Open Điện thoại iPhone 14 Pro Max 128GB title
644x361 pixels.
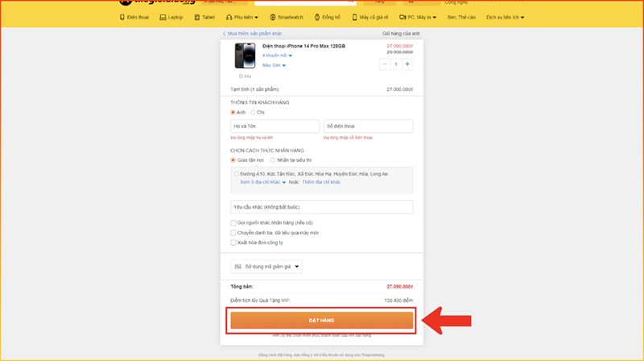click(x=304, y=46)
